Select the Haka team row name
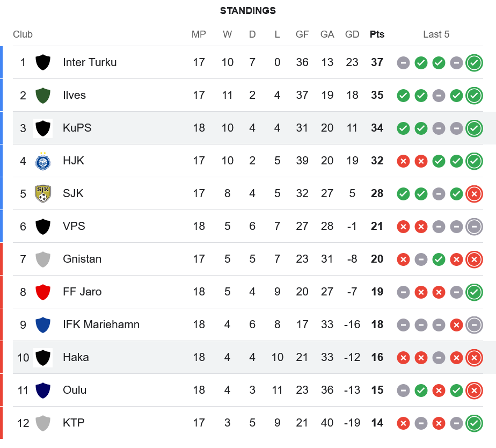 76,357
